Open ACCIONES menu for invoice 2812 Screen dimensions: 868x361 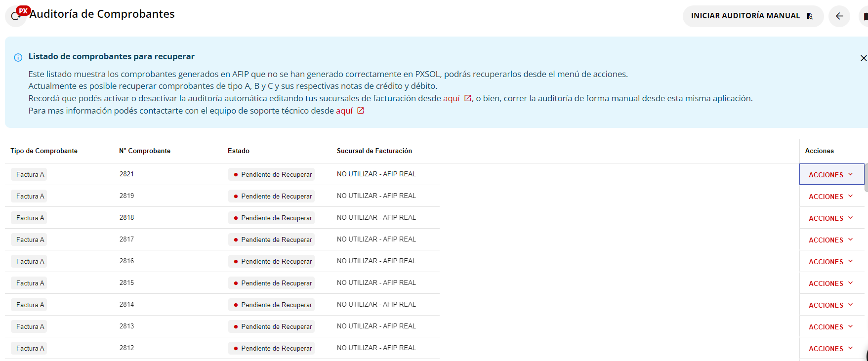831,349
